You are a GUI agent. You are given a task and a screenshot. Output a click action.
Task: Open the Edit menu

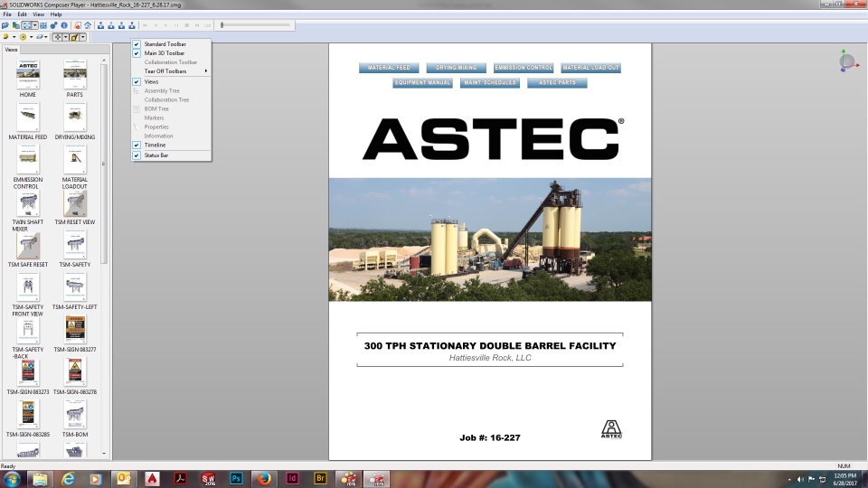click(x=22, y=14)
